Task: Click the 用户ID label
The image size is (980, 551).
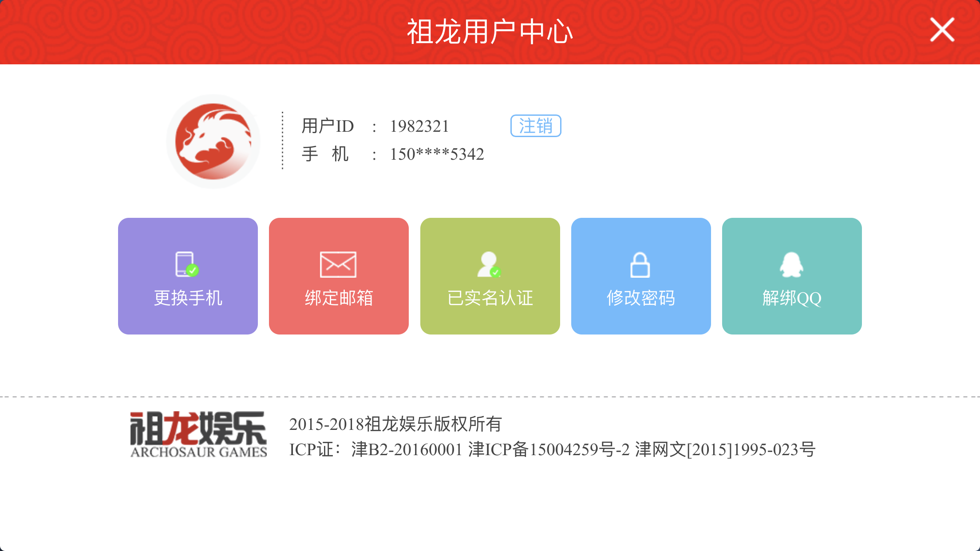Action: 328,126
